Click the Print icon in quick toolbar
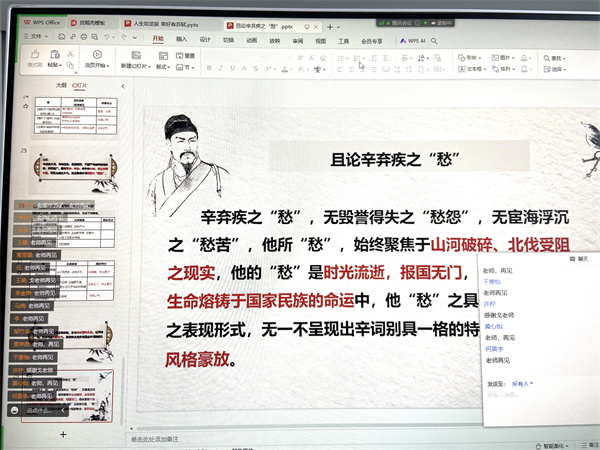This screenshot has width=600, height=450. coord(84,37)
